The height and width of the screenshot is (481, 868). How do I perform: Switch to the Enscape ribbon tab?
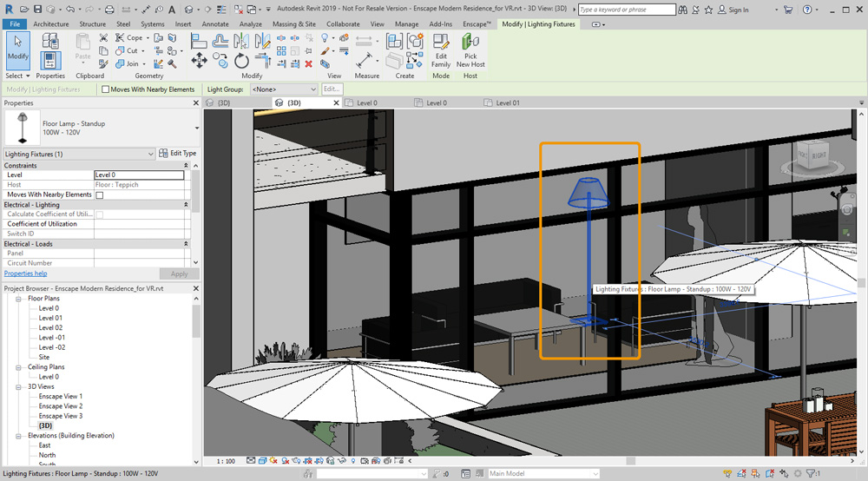point(477,23)
